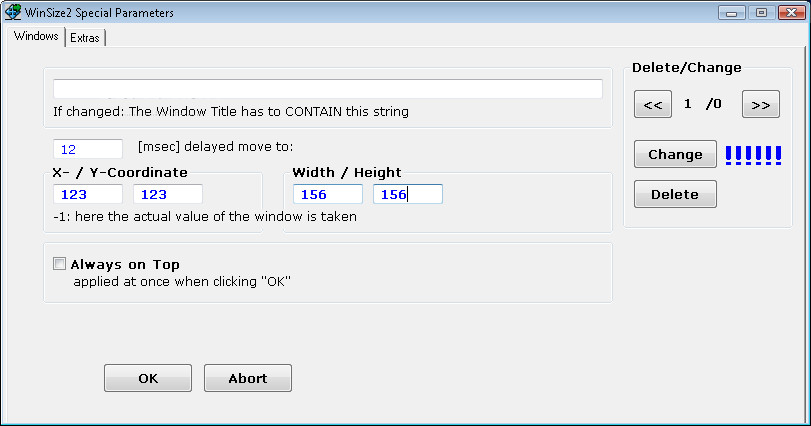Cancel with the Abort button
Image resolution: width=811 pixels, height=426 pixels.
pos(248,378)
